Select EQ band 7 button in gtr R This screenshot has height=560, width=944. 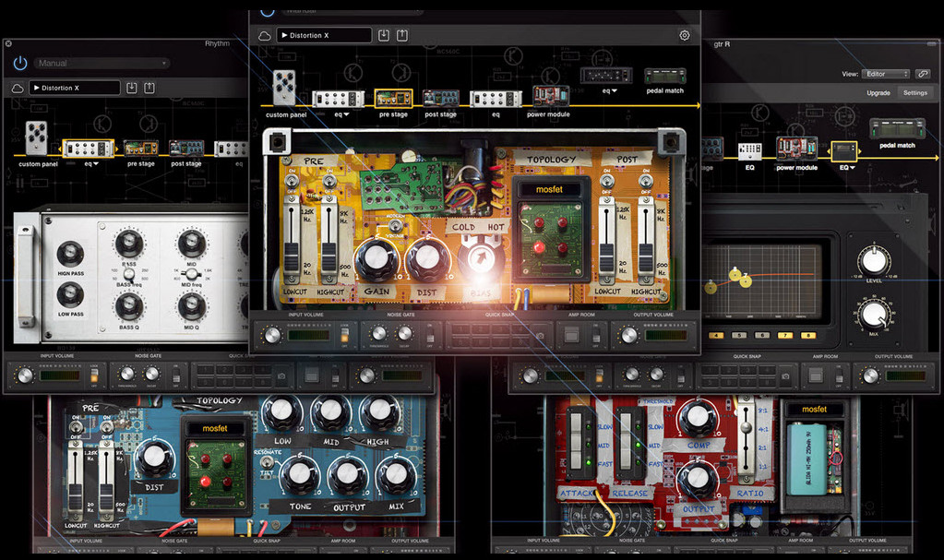(x=784, y=336)
